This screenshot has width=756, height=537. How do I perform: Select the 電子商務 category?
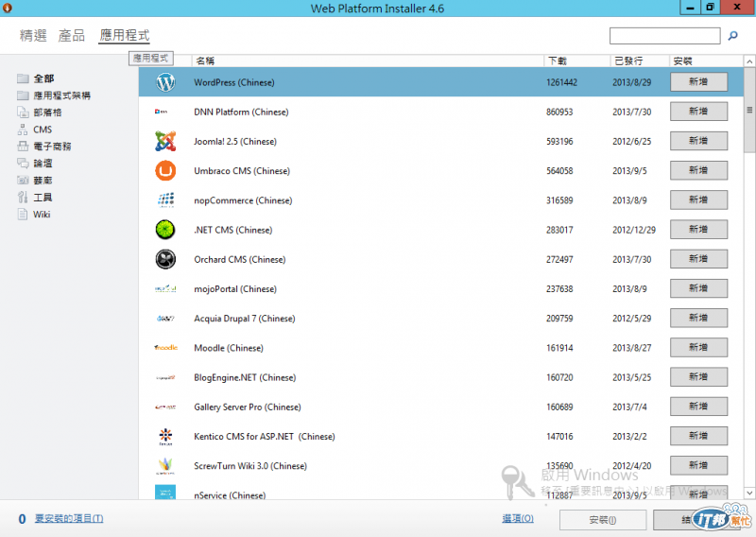click(x=44, y=147)
